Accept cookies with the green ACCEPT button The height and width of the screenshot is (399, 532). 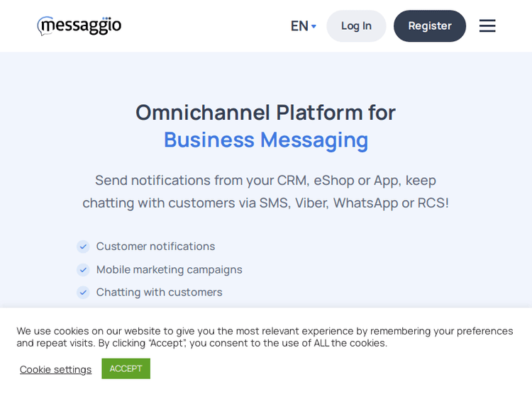click(126, 369)
